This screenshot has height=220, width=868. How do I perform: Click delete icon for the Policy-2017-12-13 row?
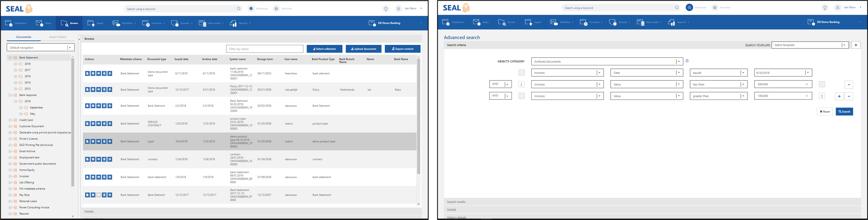104,90
